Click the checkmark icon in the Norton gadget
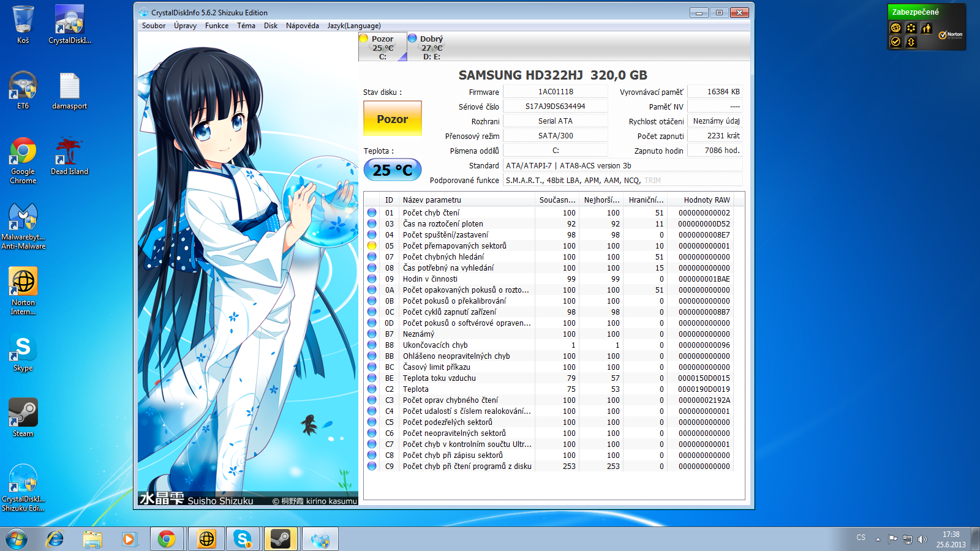The width and height of the screenshot is (980, 551). pos(895,42)
